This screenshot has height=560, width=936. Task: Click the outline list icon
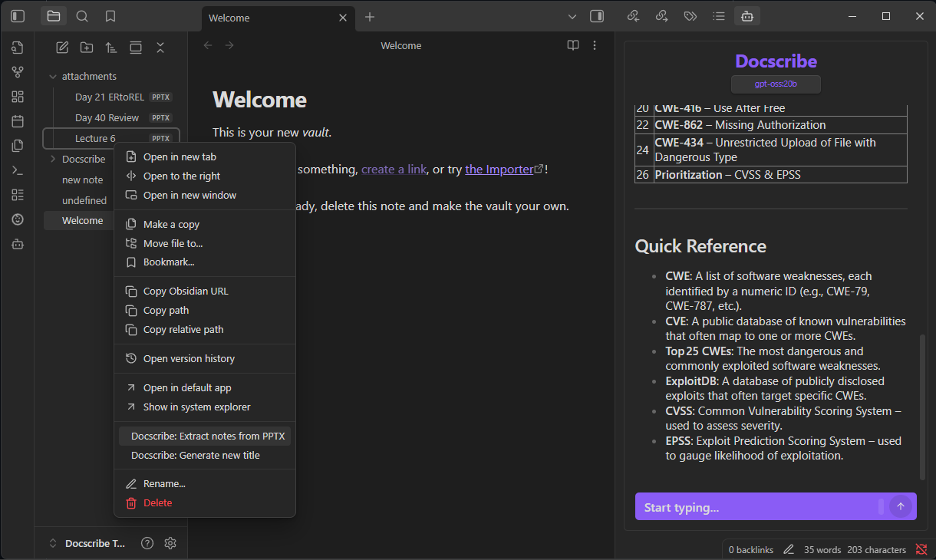[x=718, y=15]
